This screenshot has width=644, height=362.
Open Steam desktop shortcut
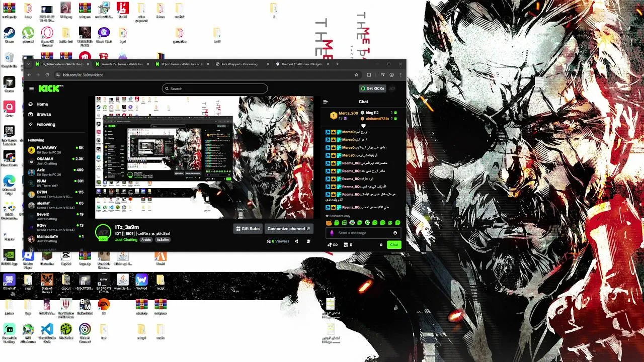click(9, 35)
